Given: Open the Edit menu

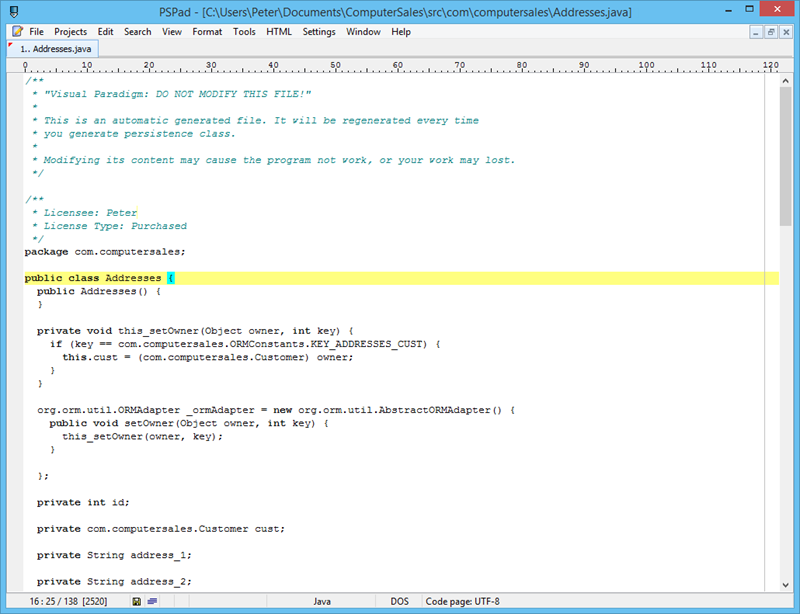Looking at the screenshot, I should [x=106, y=32].
